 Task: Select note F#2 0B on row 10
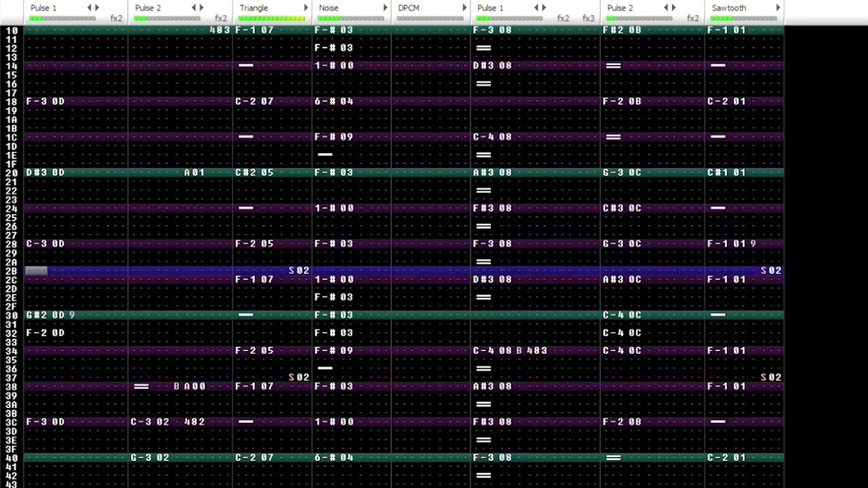coord(622,30)
